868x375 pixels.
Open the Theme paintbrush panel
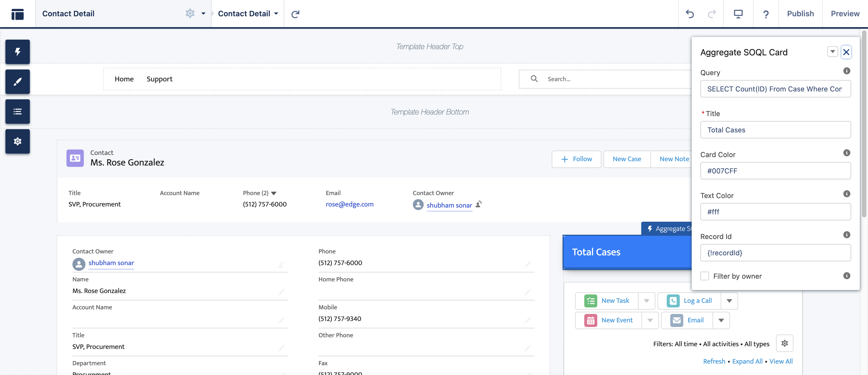[18, 81]
